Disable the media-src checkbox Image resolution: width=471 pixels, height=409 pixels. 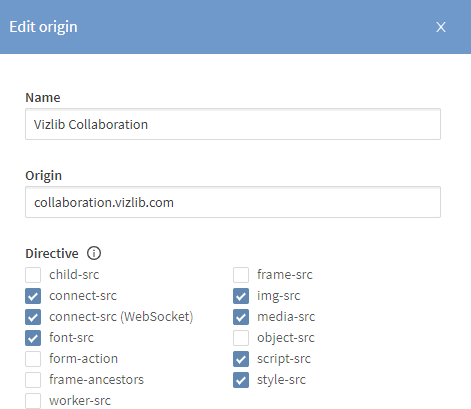(241, 317)
